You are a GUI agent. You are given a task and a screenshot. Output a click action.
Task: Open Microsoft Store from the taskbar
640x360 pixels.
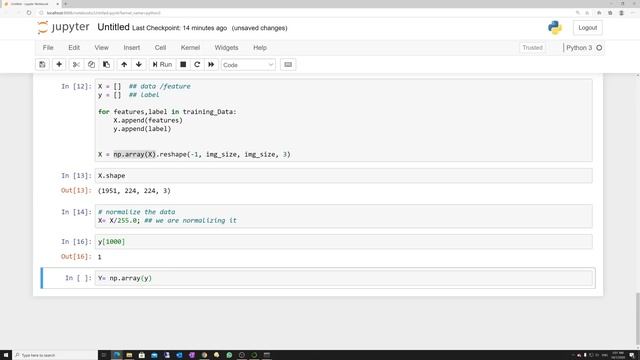tap(142, 355)
